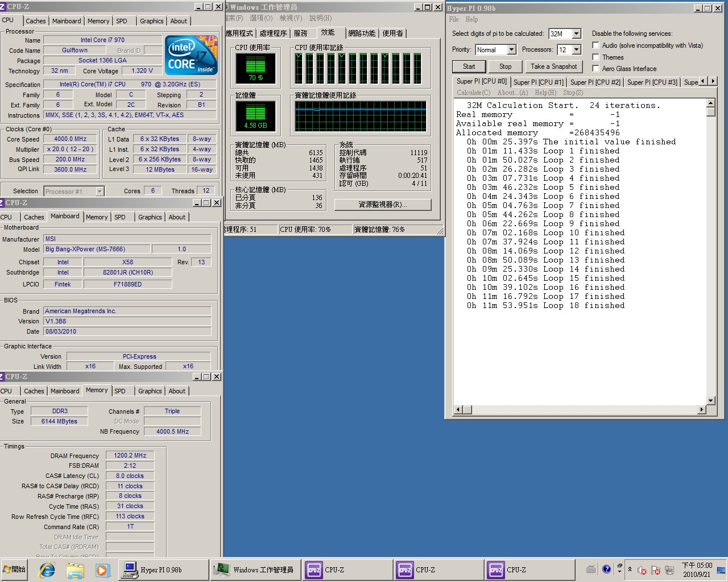Open the Start button on the taskbar
Viewport: 728px width, 582px height.
[x=15, y=569]
